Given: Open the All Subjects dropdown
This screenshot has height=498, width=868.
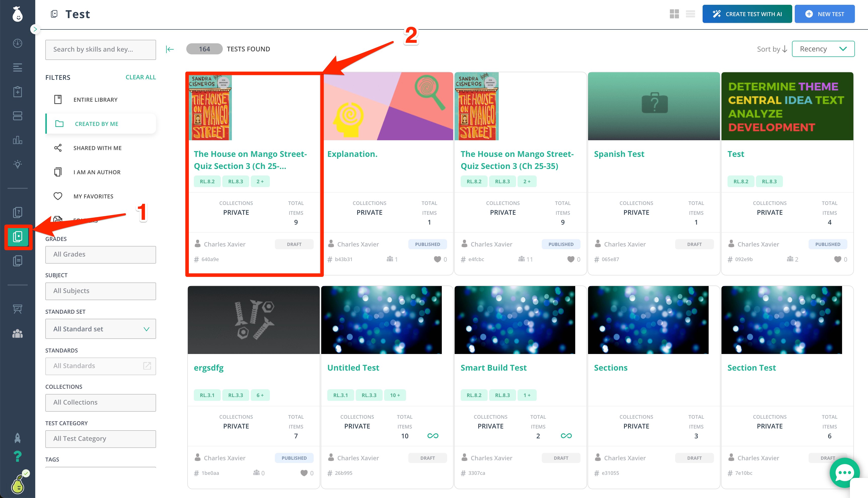Looking at the screenshot, I should (x=100, y=291).
